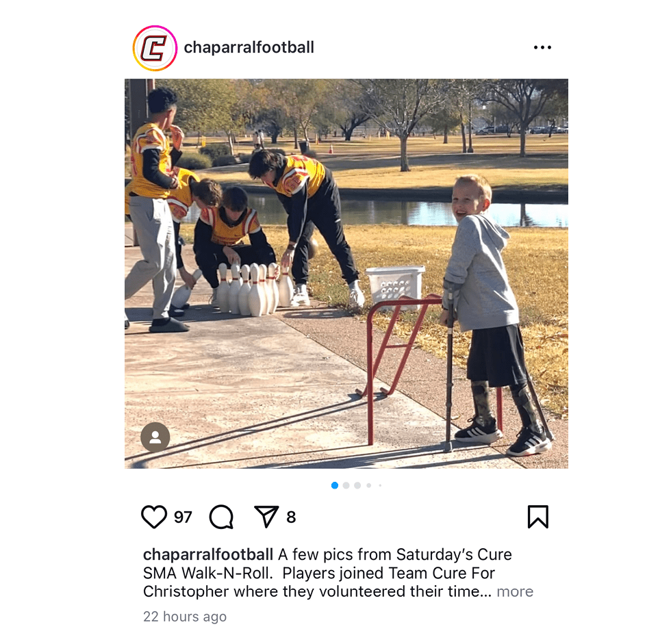
Task: Open the three-dot more options menu
Action: click(542, 47)
